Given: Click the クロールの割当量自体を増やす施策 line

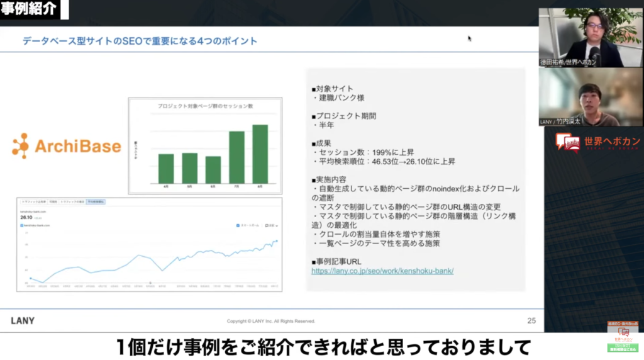Looking at the screenshot, I should (377, 234).
